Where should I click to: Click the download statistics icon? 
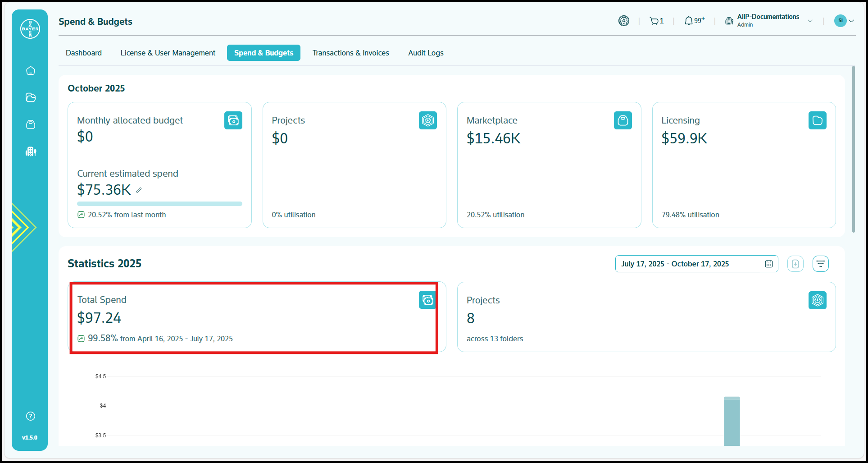pos(795,264)
